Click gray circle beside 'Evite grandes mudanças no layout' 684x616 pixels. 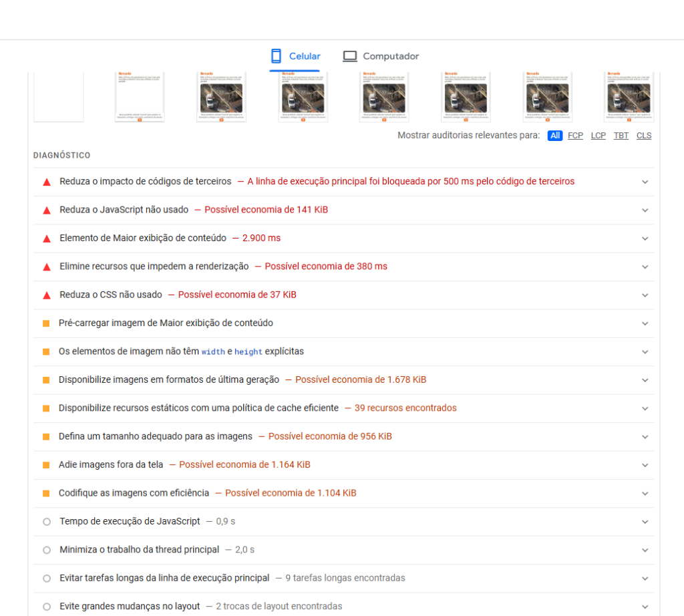coord(47,607)
